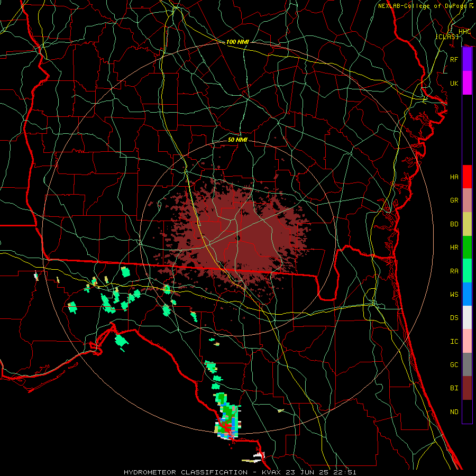
Task: Select the IC light pink legend swatch
Action: point(467,341)
